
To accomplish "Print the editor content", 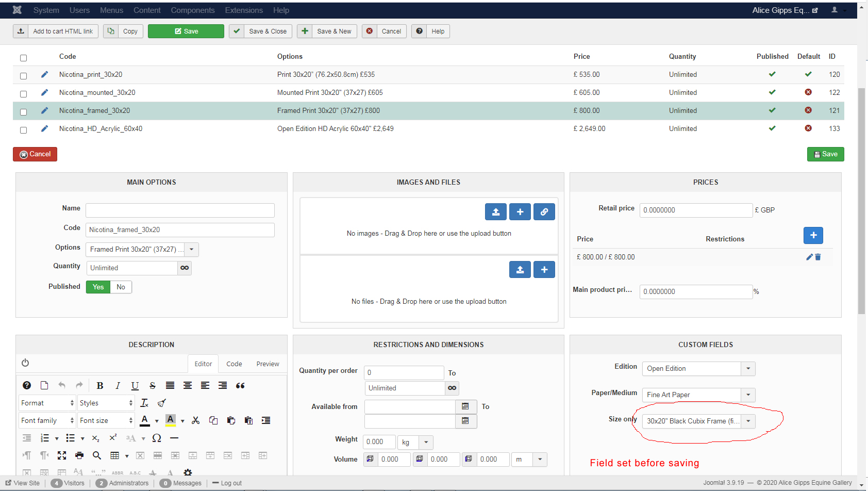I will tap(79, 455).
